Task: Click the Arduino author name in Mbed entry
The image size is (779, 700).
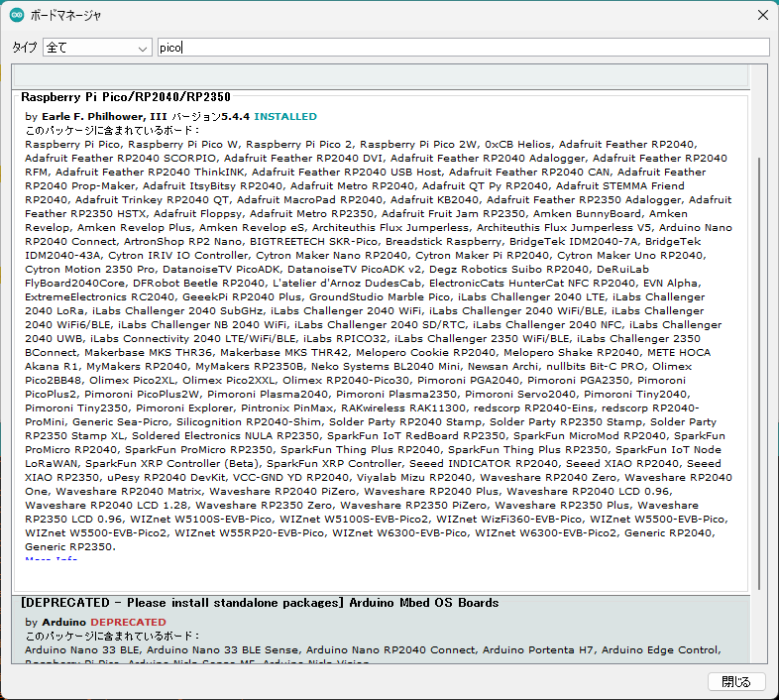Action: point(63,622)
